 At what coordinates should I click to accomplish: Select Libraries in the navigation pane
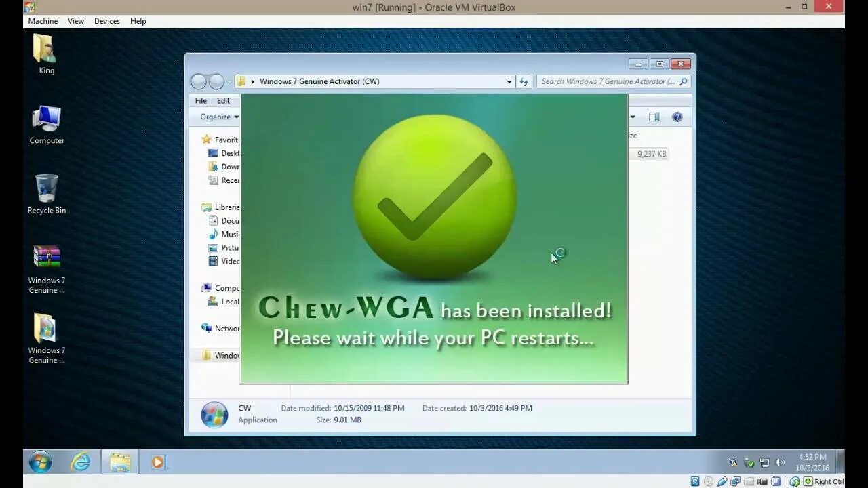pyautogui.click(x=220, y=207)
